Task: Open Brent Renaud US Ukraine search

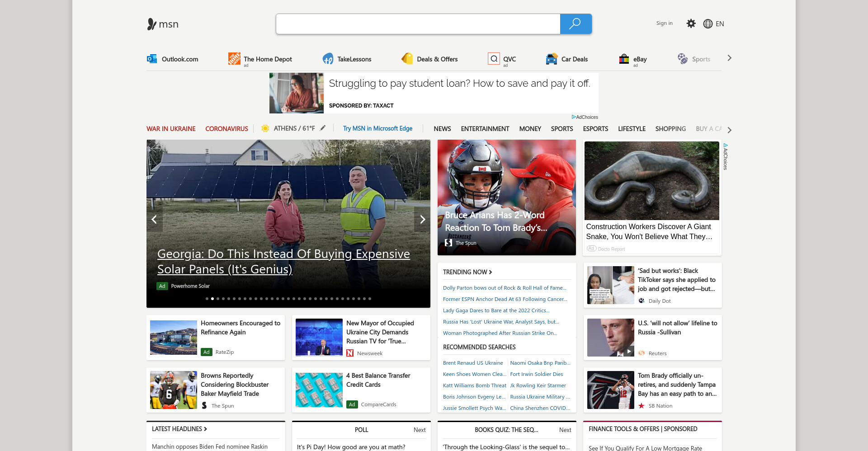Action: (473, 363)
